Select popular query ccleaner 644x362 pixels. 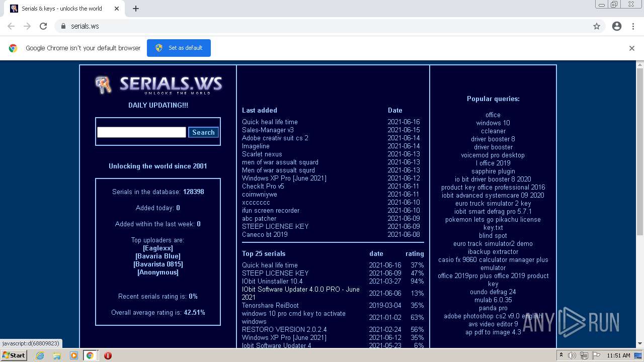(x=493, y=131)
